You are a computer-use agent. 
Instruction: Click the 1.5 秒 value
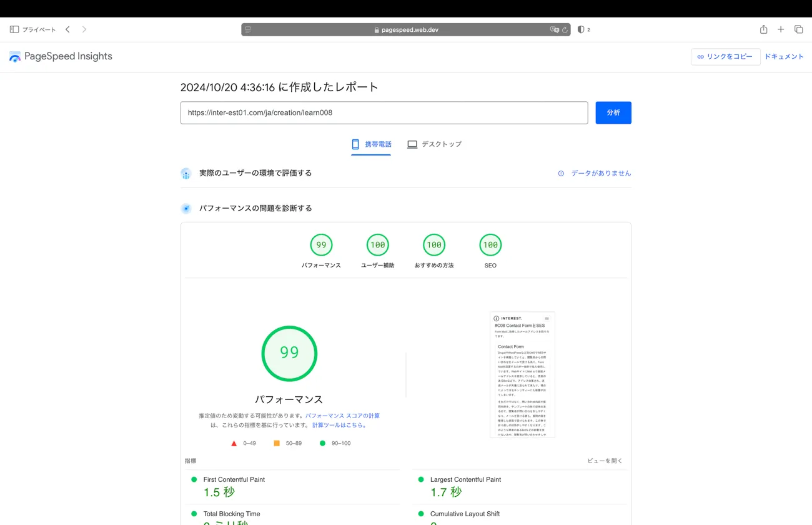pos(219,492)
